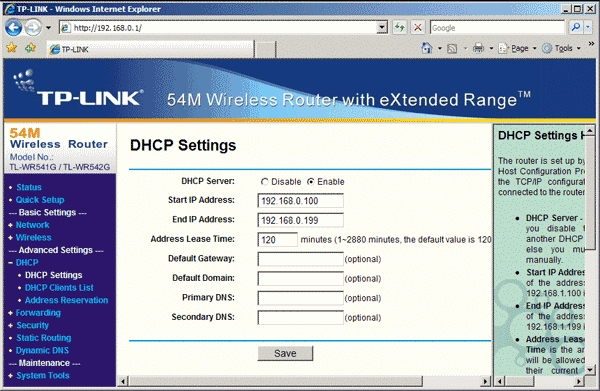This screenshot has width=600, height=391.
Task: Click the Home icon in the toolbar
Action: (427, 48)
